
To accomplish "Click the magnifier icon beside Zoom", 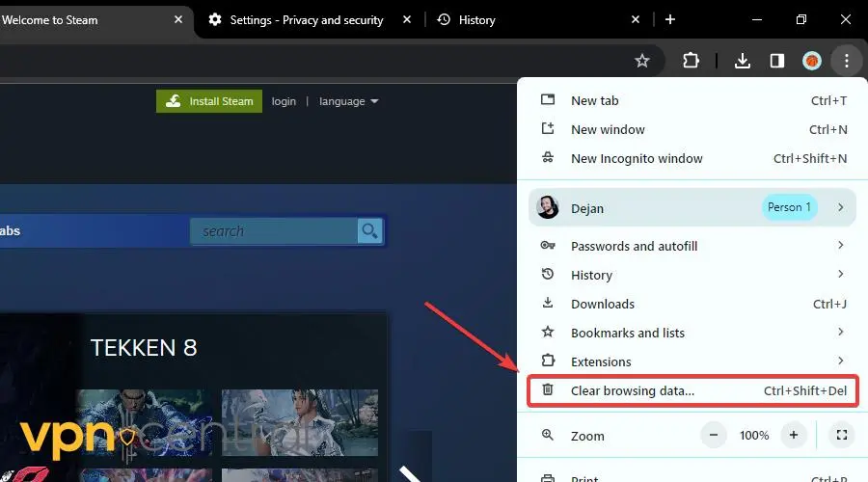I will click(548, 435).
